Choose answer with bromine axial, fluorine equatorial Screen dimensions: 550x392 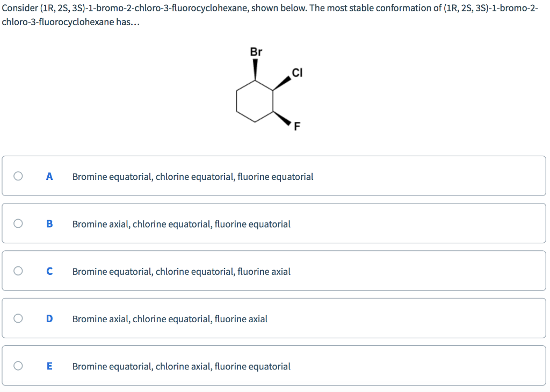click(x=182, y=224)
